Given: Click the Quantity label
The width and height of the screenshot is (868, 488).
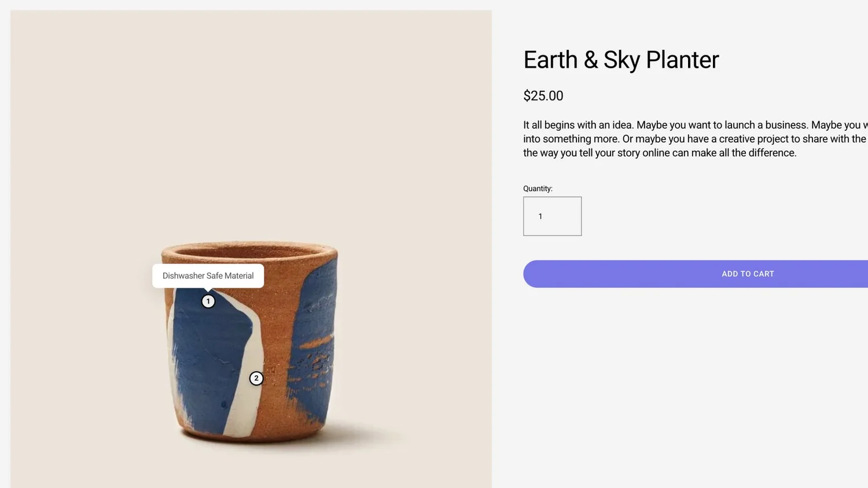Looking at the screenshot, I should (x=538, y=188).
